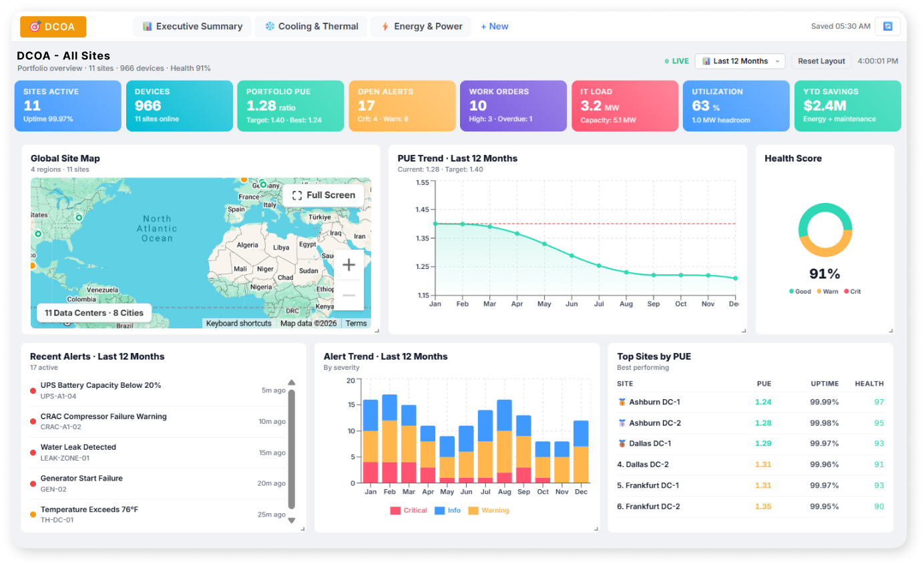
Task: Click the recent alerts scroll down arrow
Action: coord(291,521)
